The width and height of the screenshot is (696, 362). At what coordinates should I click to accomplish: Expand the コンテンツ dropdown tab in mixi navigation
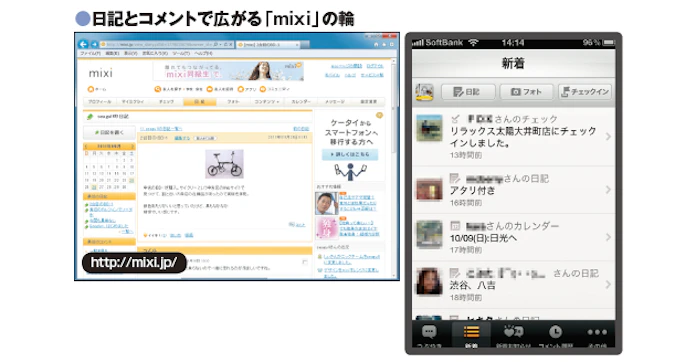[x=267, y=102]
